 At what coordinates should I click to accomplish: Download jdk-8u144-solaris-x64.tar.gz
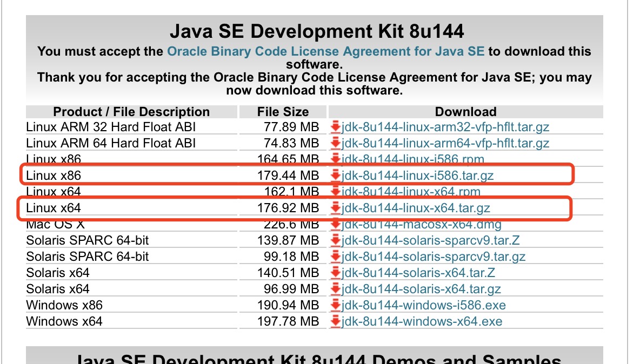point(421,289)
